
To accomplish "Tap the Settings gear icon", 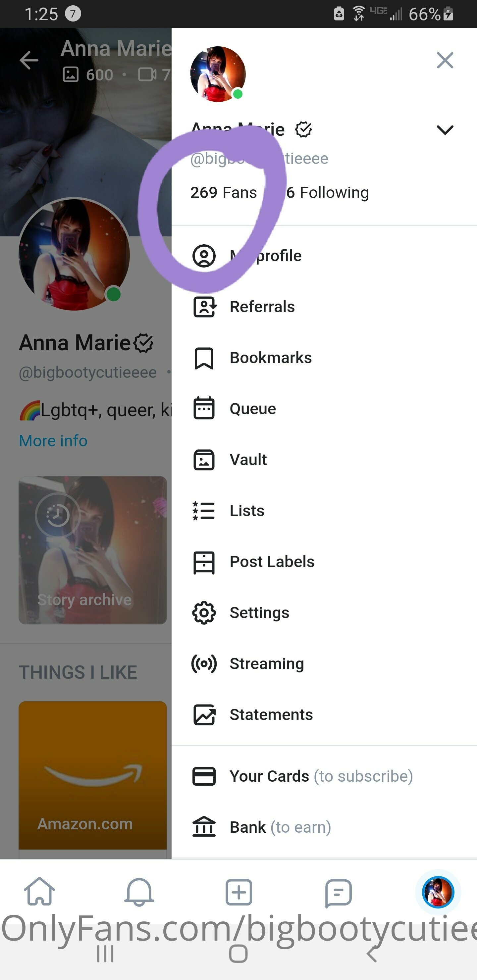I will click(x=204, y=612).
